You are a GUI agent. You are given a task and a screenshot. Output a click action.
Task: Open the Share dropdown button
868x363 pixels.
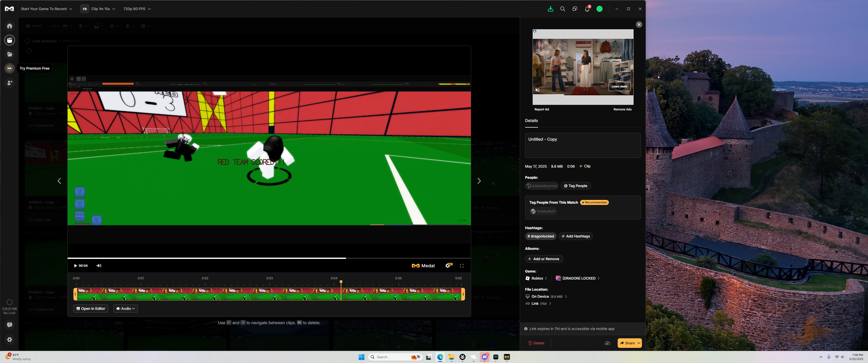point(630,343)
